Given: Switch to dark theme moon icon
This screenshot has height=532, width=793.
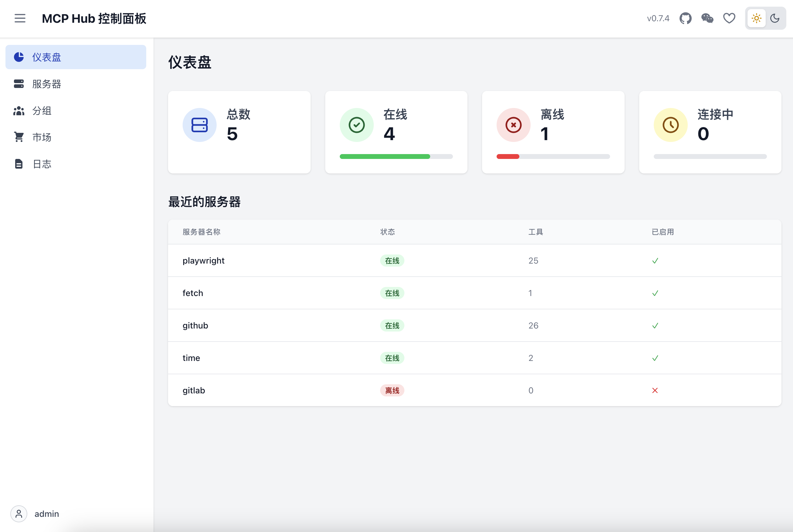Looking at the screenshot, I should coord(775,18).
